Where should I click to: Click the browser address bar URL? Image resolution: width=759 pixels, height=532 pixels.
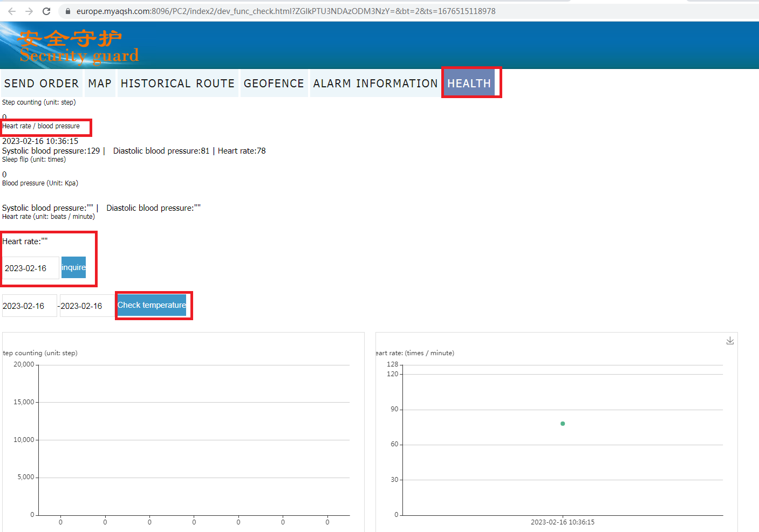click(x=286, y=11)
